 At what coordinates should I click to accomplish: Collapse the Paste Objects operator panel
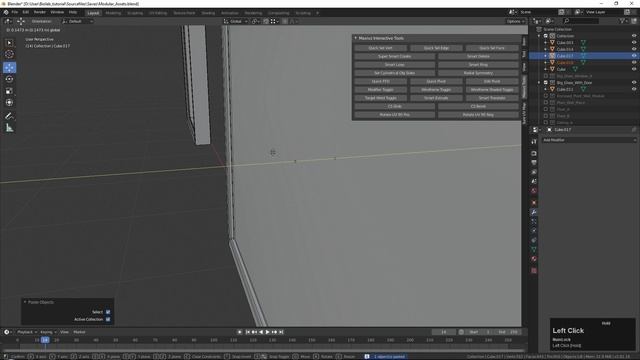[25, 302]
